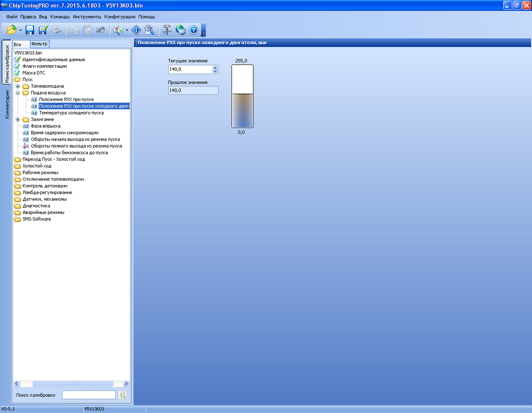Select Идентификационные данные tree item

(x=54, y=59)
